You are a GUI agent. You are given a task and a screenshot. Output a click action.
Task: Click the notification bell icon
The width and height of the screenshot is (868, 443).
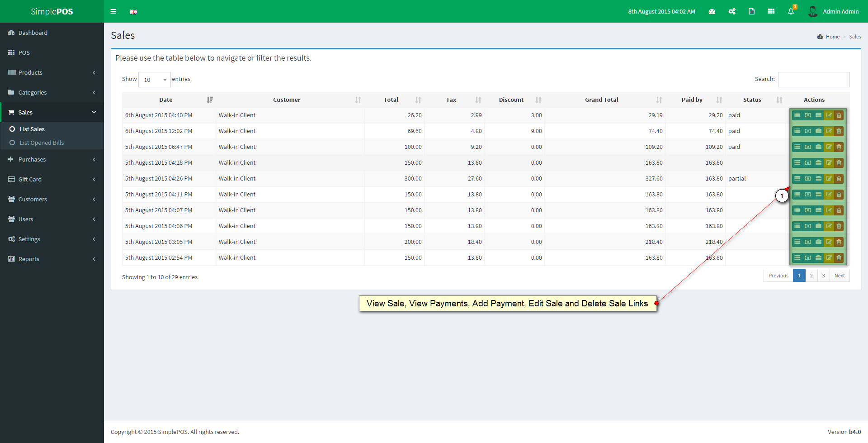click(x=791, y=12)
